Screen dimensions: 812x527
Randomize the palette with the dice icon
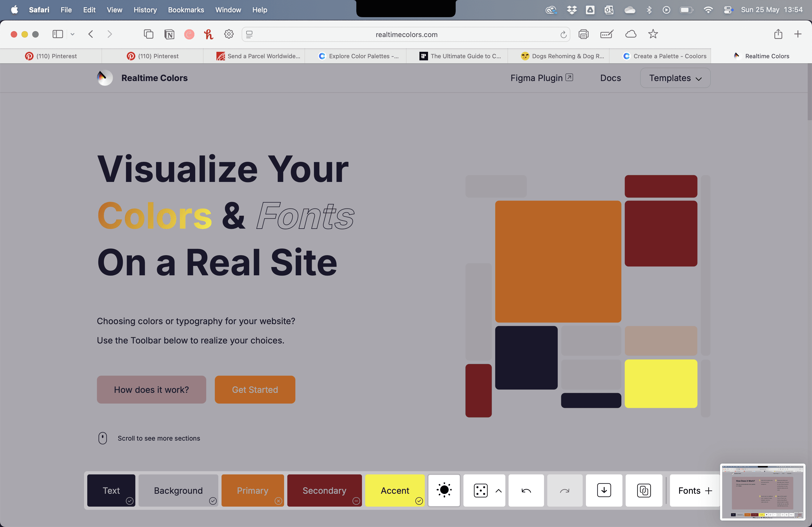coord(480,491)
